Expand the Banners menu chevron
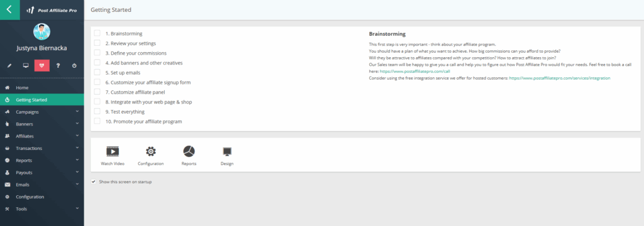Image resolution: width=644 pixels, height=226 pixels. pos(77,124)
